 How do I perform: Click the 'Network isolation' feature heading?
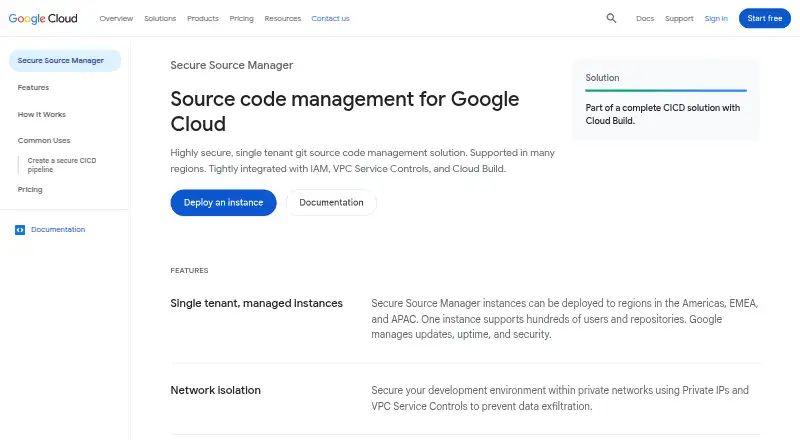(215, 390)
